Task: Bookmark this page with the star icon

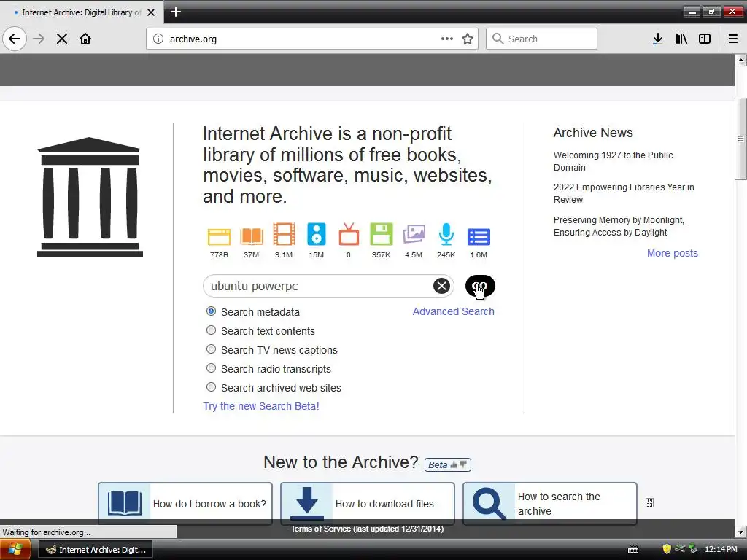Action: click(x=468, y=39)
